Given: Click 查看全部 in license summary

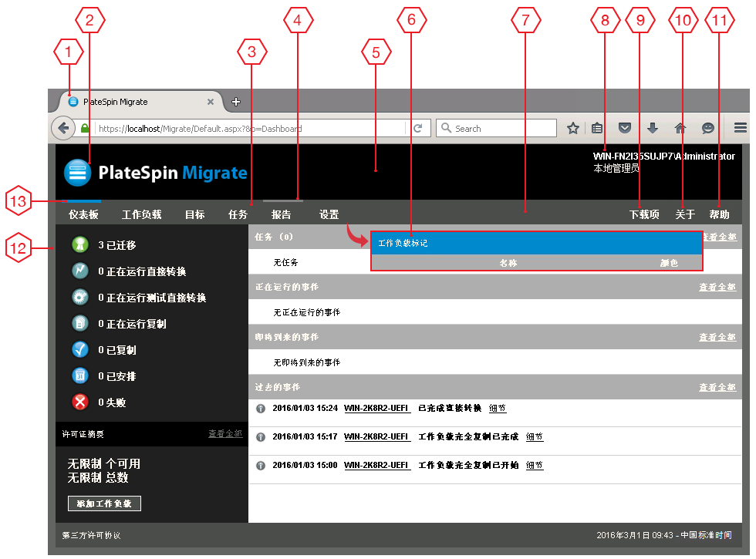Looking at the screenshot, I should pos(225,434).
